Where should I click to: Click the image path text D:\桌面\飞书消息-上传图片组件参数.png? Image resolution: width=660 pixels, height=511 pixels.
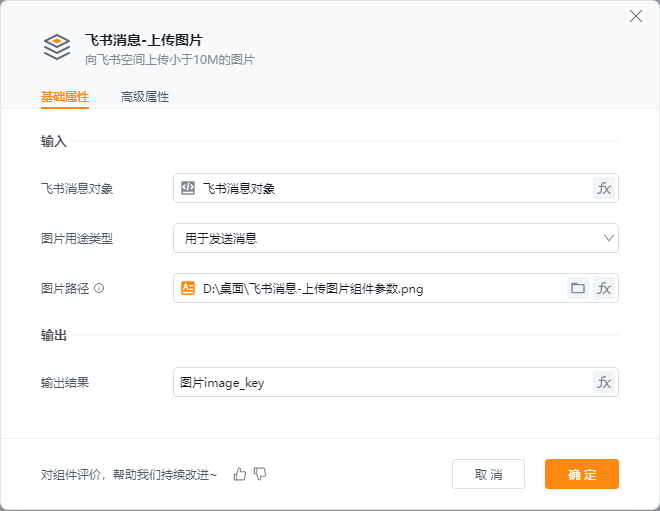(x=313, y=289)
